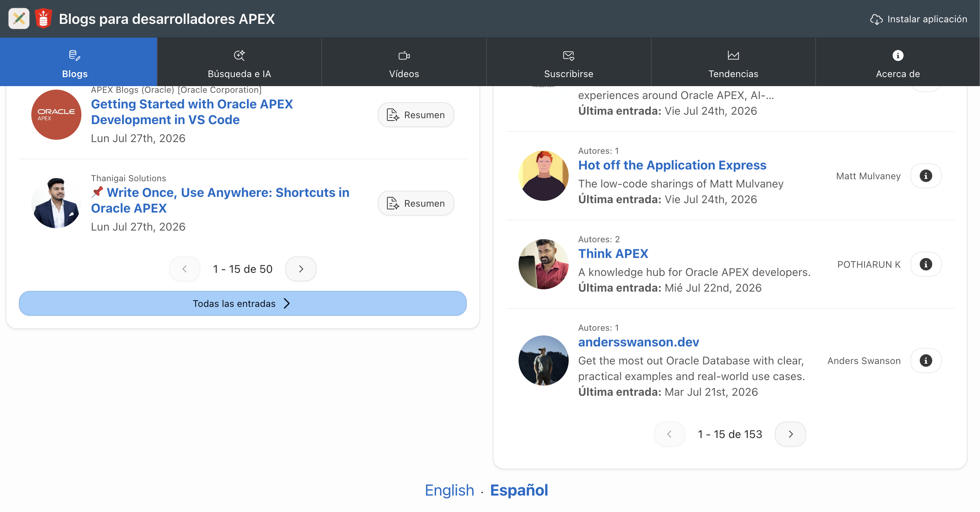
Task: Click the Thanigai Solutions author photo
Action: pyautogui.click(x=56, y=203)
